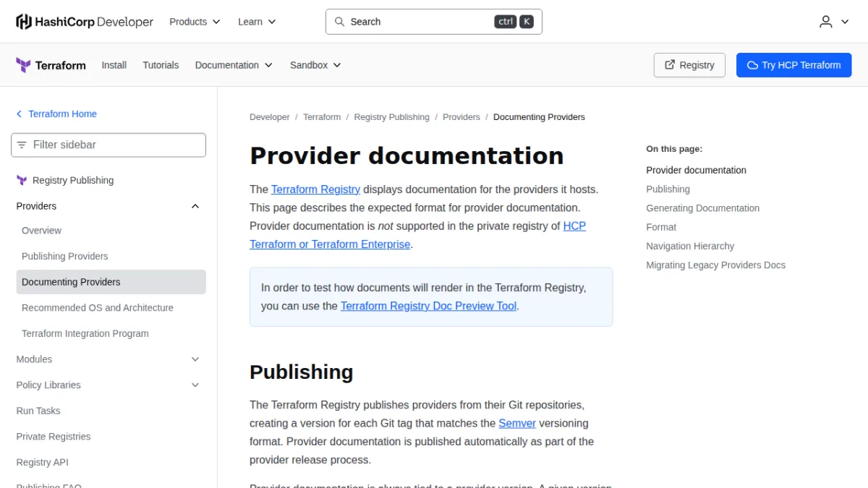The height and width of the screenshot is (488, 868).
Task: Open the Registry external link button
Action: (689, 65)
